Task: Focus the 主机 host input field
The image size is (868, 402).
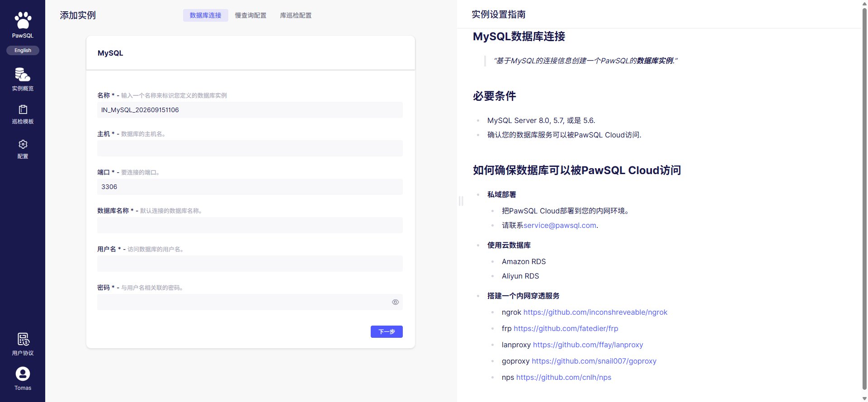Action: click(250, 148)
